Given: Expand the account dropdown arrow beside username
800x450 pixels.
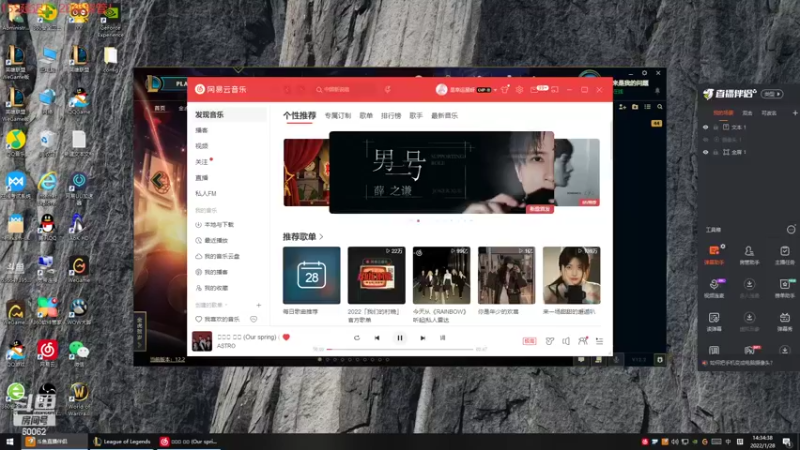Looking at the screenshot, I should click(495, 90).
